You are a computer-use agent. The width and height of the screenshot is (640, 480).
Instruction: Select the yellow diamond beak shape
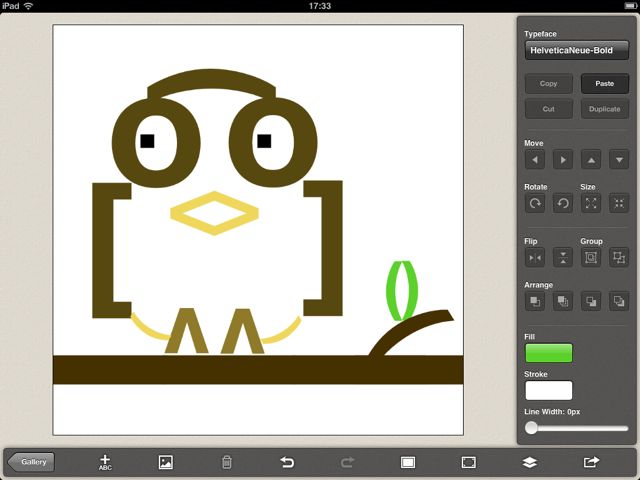click(x=214, y=213)
